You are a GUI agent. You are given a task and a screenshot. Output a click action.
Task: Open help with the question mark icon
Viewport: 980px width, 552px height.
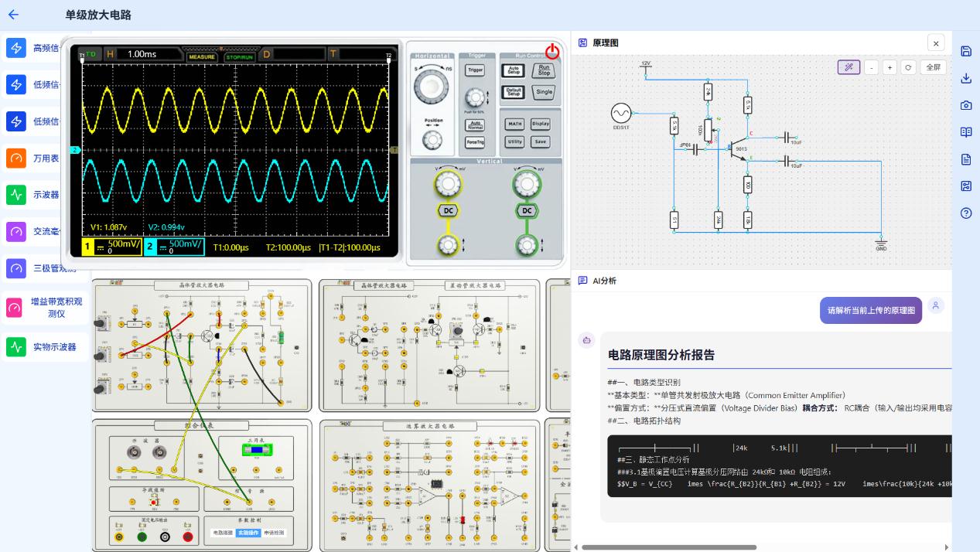click(965, 213)
